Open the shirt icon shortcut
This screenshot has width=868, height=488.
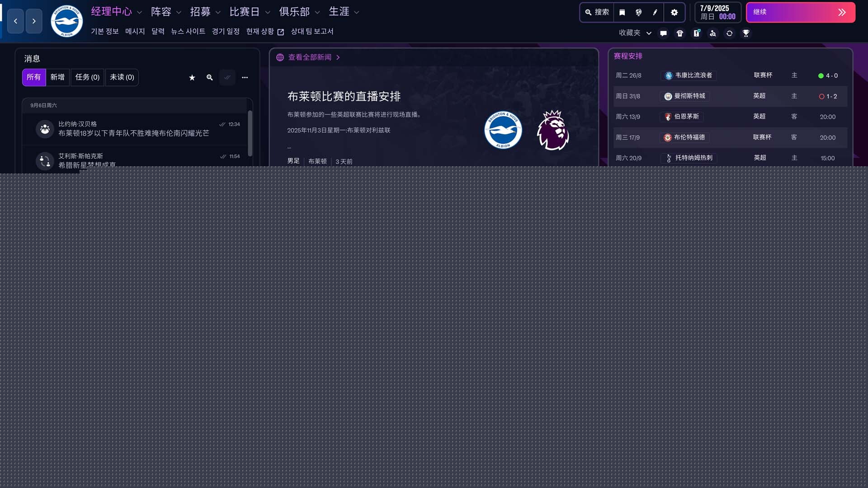(x=680, y=33)
